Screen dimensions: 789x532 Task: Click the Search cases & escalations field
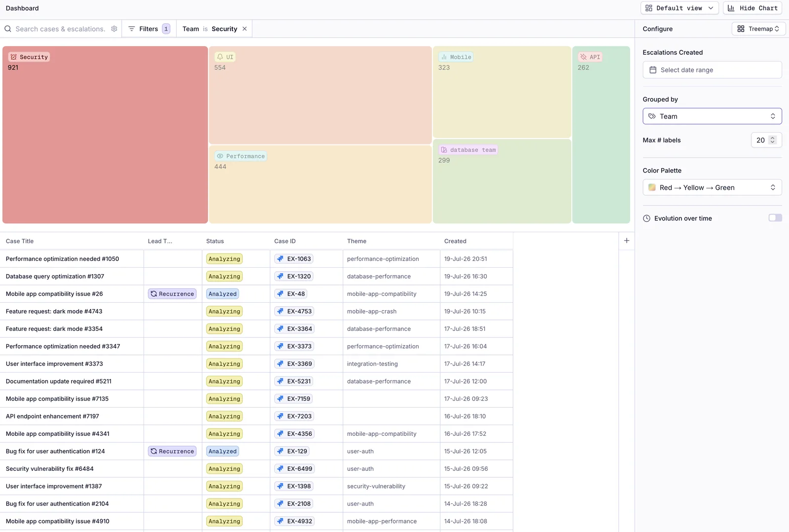click(x=60, y=29)
